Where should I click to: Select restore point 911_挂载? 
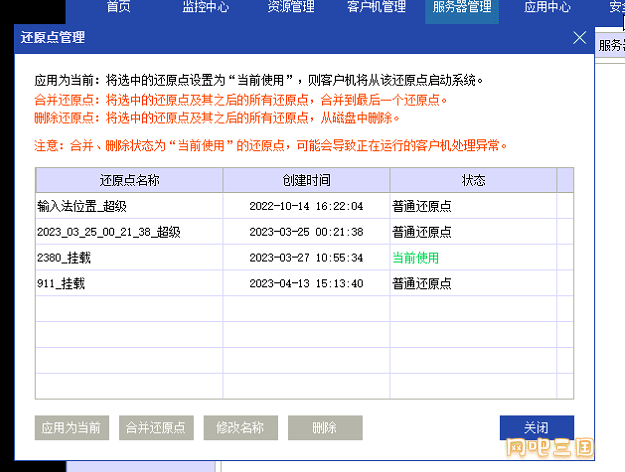point(61,283)
